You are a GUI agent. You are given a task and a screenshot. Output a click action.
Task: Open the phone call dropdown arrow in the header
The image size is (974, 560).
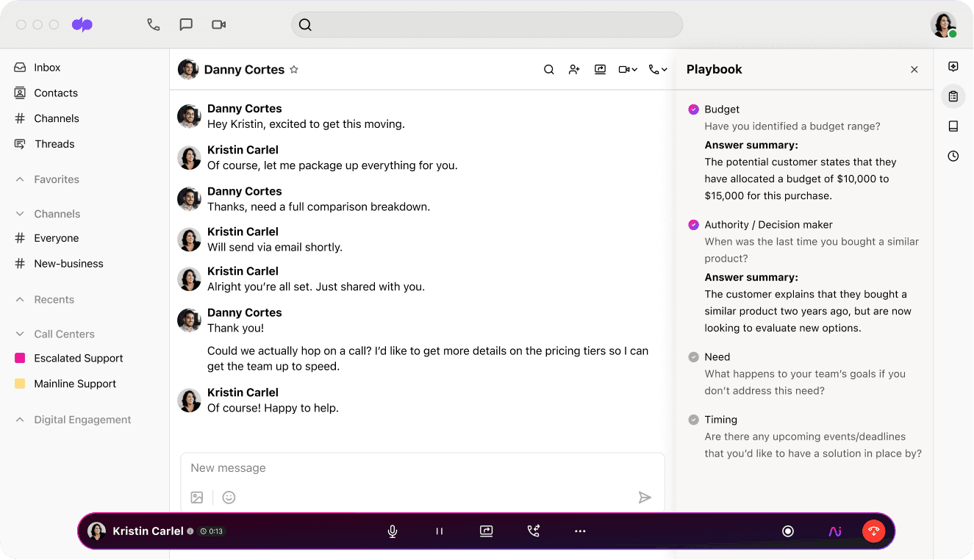tap(665, 68)
